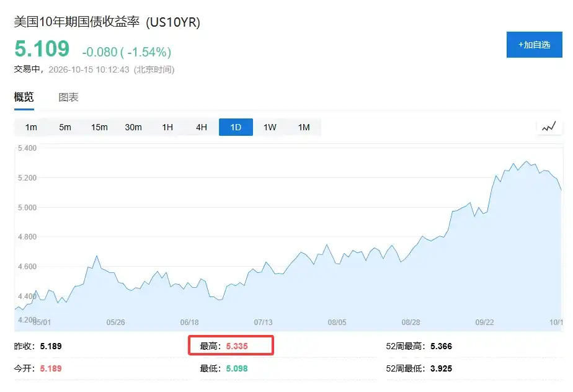Click the 52周最低 value 3.925
Viewport: 573px width, 392px height.
point(441,368)
